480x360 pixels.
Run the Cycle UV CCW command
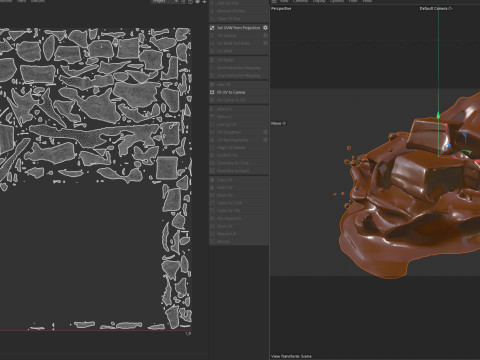pyautogui.click(x=239, y=203)
